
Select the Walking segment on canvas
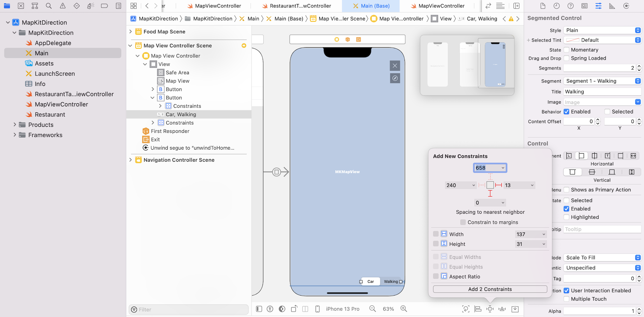tap(391, 281)
